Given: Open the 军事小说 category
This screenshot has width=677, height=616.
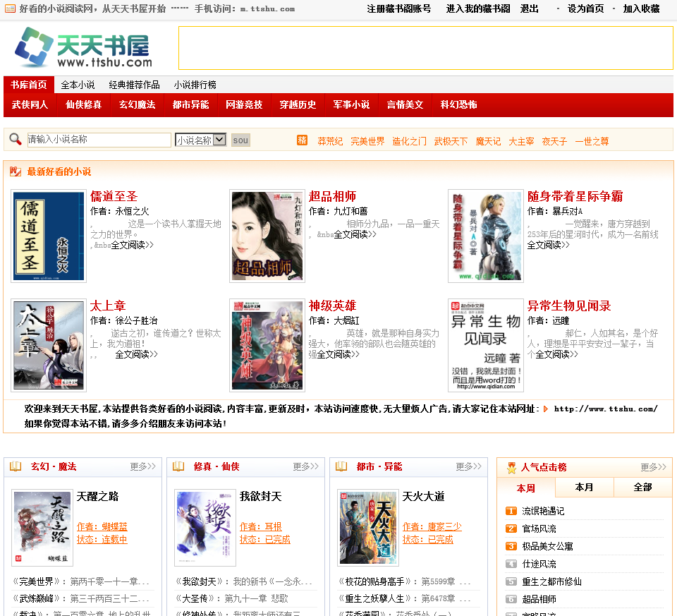Looking at the screenshot, I should (351, 104).
